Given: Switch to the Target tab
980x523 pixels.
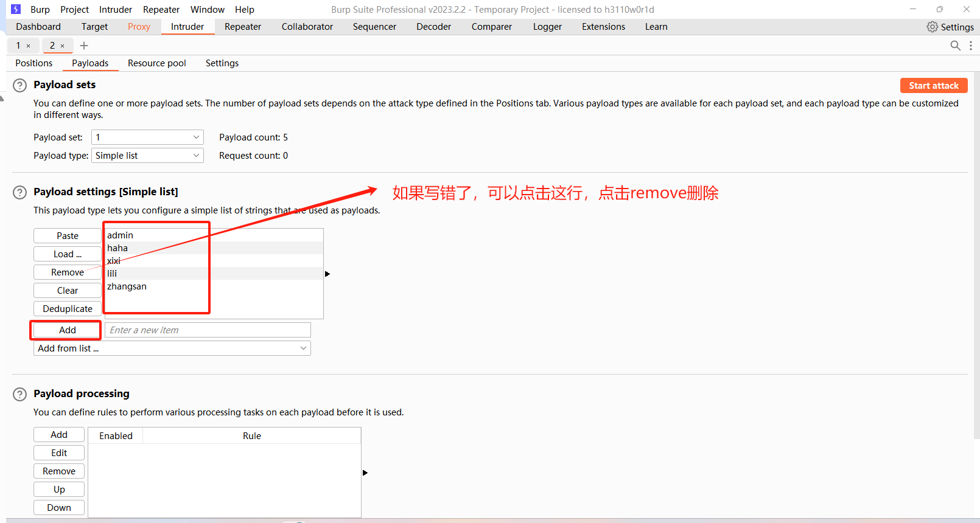Looking at the screenshot, I should click(94, 27).
